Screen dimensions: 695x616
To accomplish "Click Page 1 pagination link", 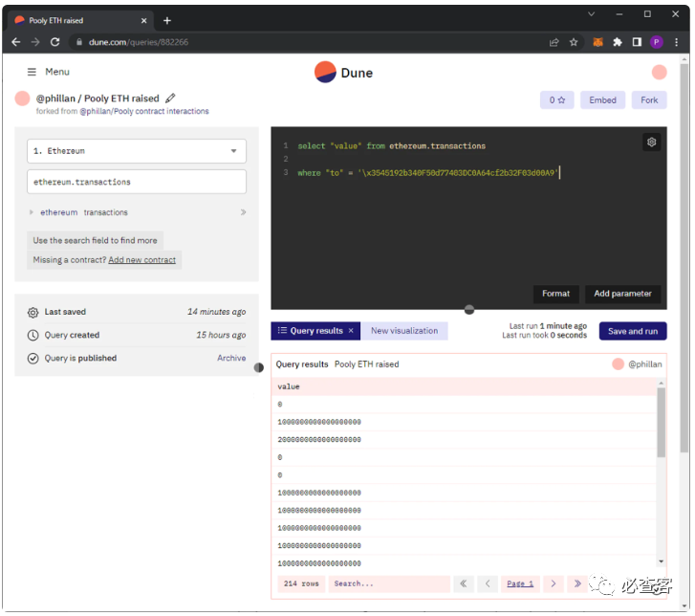I will (520, 584).
